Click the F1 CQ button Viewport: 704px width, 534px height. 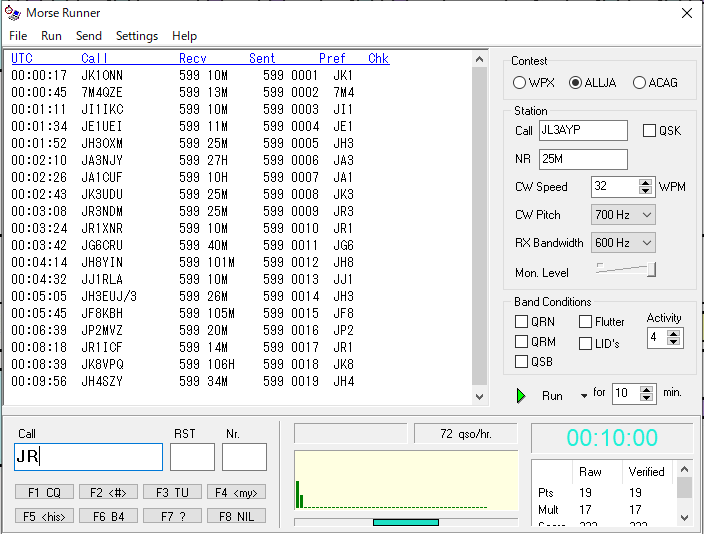click(x=44, y=492)
